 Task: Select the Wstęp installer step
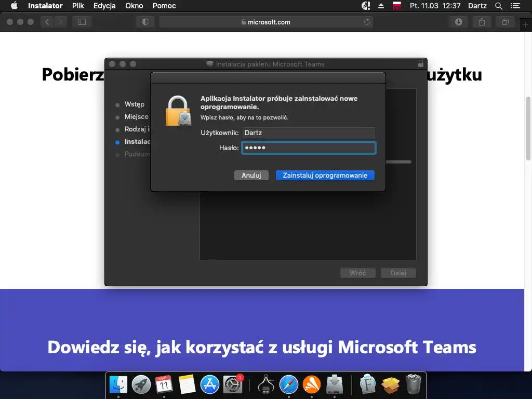[x=135, y=104]
